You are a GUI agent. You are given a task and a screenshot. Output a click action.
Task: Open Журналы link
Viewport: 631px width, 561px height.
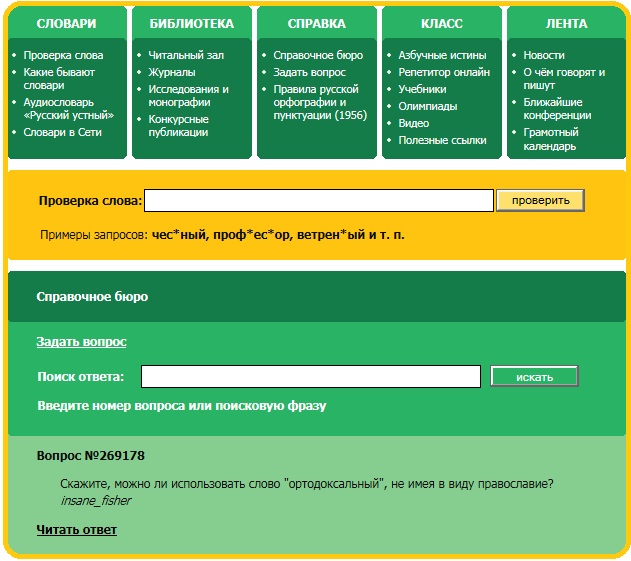[172, 72]
